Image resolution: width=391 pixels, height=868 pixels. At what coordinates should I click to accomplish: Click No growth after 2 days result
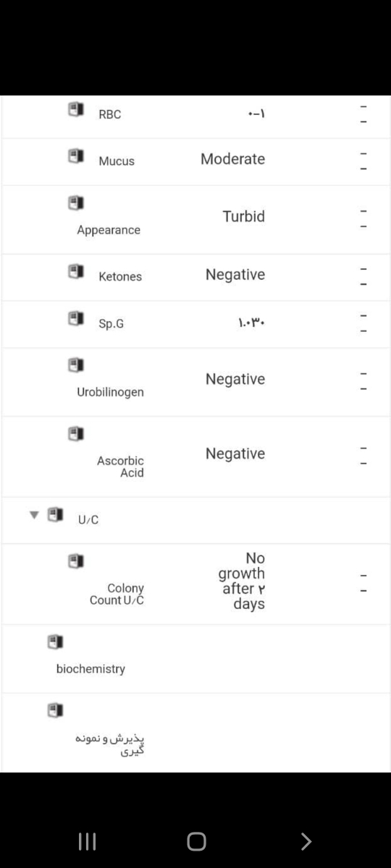pyautogui.click(x=242, y=581)
